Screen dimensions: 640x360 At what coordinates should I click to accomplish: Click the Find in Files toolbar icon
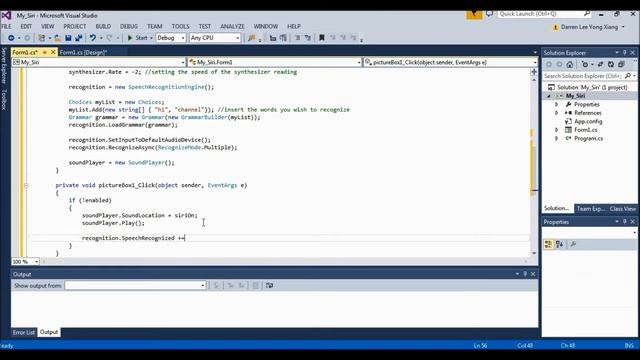(x=251, y=38)
